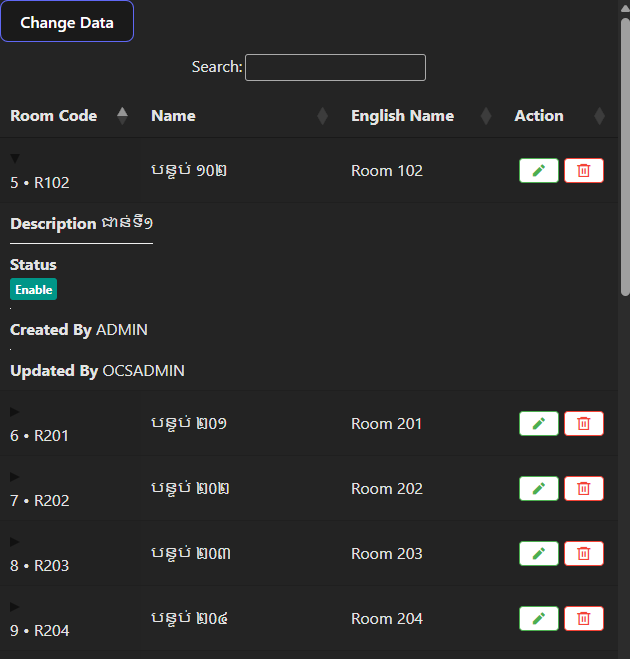Open edit for Room 202
Viewport: 630px width, 659px height.
[538, 489]
